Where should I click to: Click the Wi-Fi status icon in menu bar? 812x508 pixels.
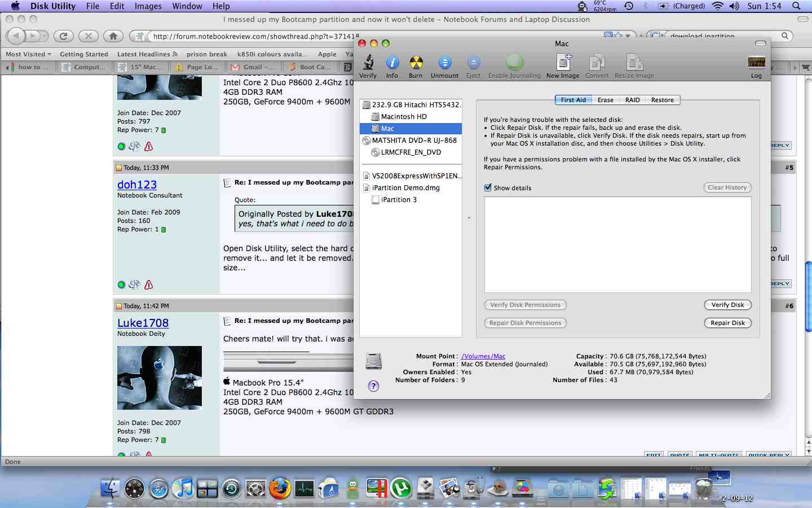pyautogui.click(x=717, y=6)
